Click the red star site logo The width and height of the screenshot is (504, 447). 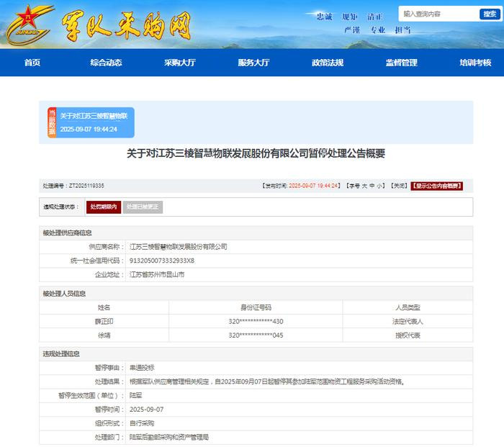click(29, 24)
